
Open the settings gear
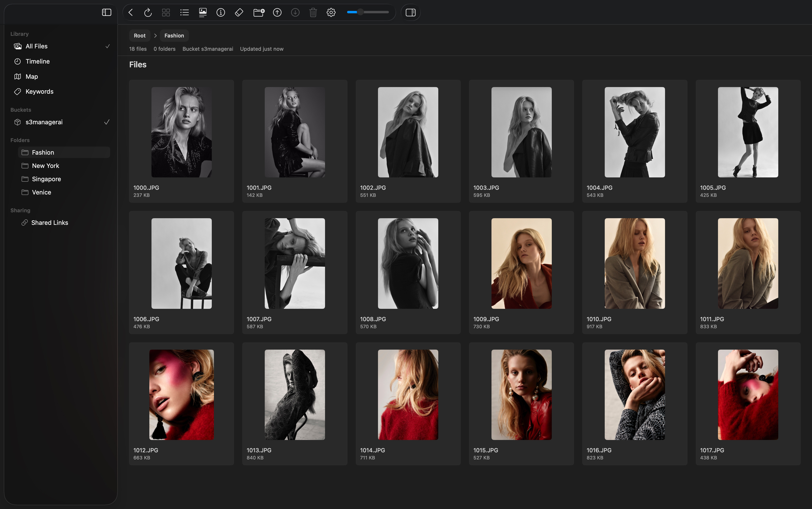[331, 13]
